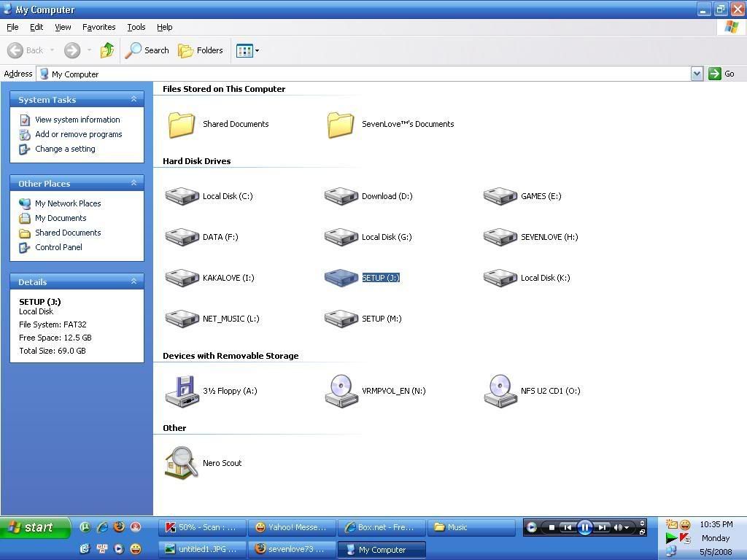Open the 3½ Floppy (A:) drive

click(182, 391)
